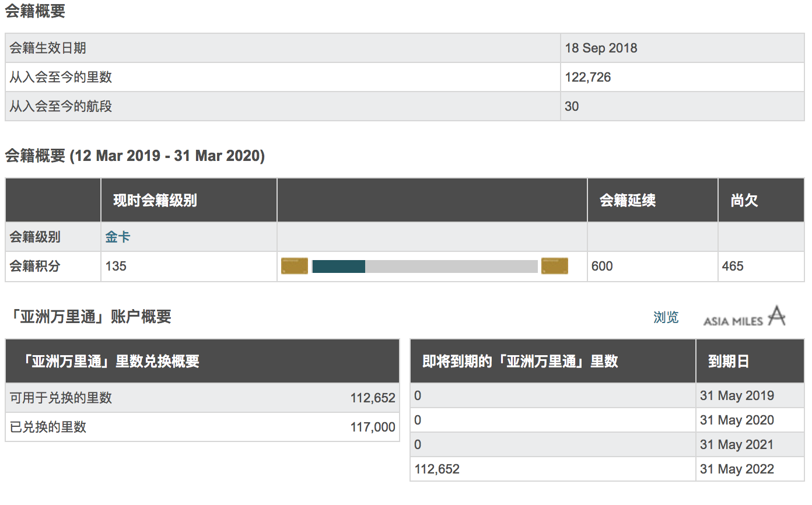Screen dimensions: 812x505
Task: Click the gold card icon right of progress bar
Action: (x=555, y=266)
